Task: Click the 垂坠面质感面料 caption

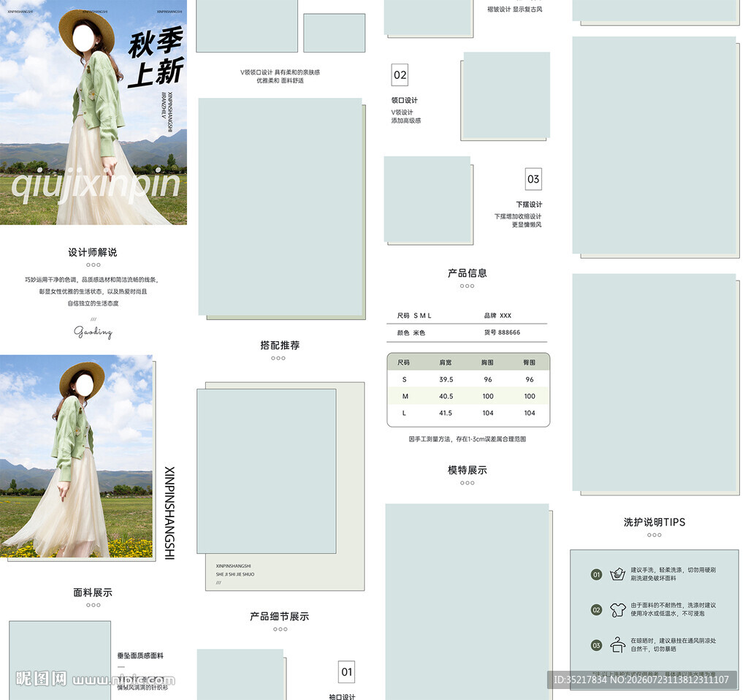Action: (x=140, y=655)
